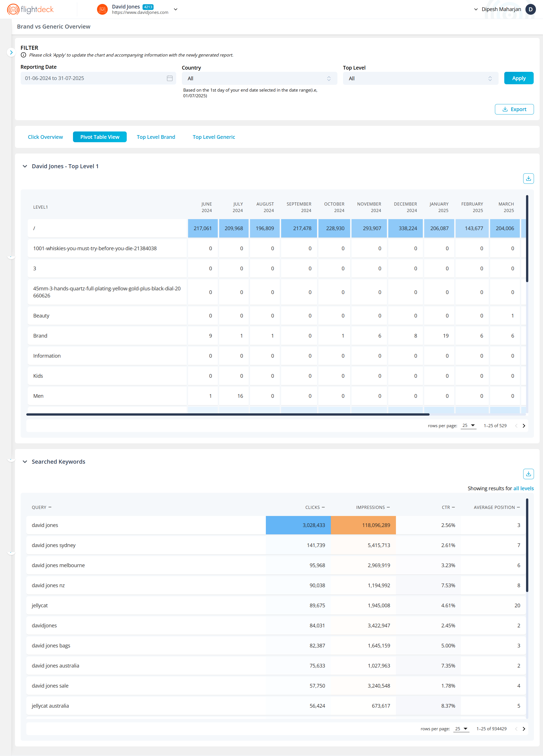Click the Apply button
The width and height of the screenshot is (543, 756).
pos(518,78)
